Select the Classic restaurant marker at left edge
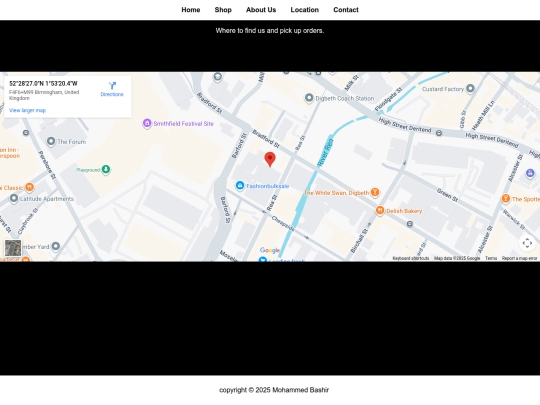The height and width of the screenshot is (405, 540). (x=30, y=187)
